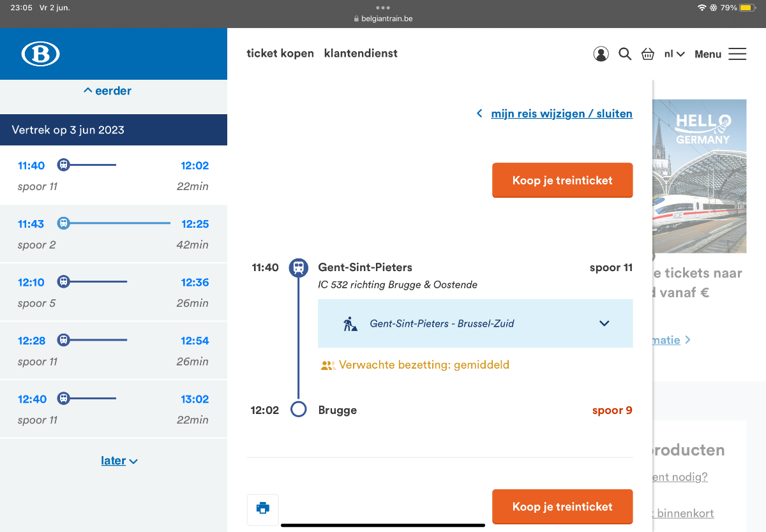Image resolution: width=766 pixels, height=532 pixels.
Task: Open the nl language dropdown
Action: (x=674, y=54)
